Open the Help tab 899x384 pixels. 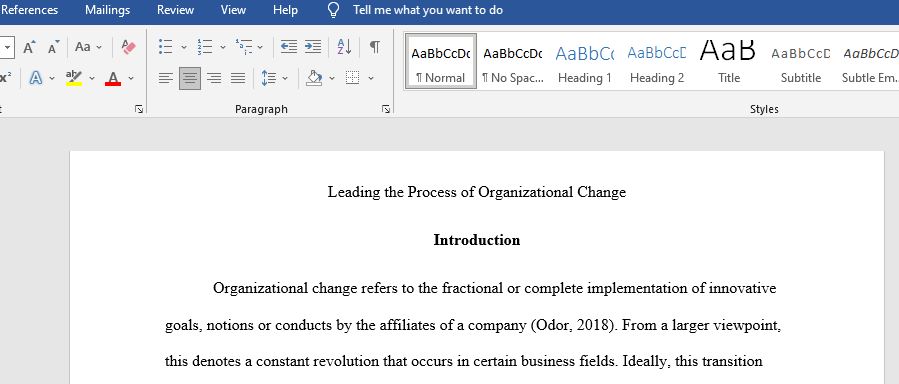285,10
